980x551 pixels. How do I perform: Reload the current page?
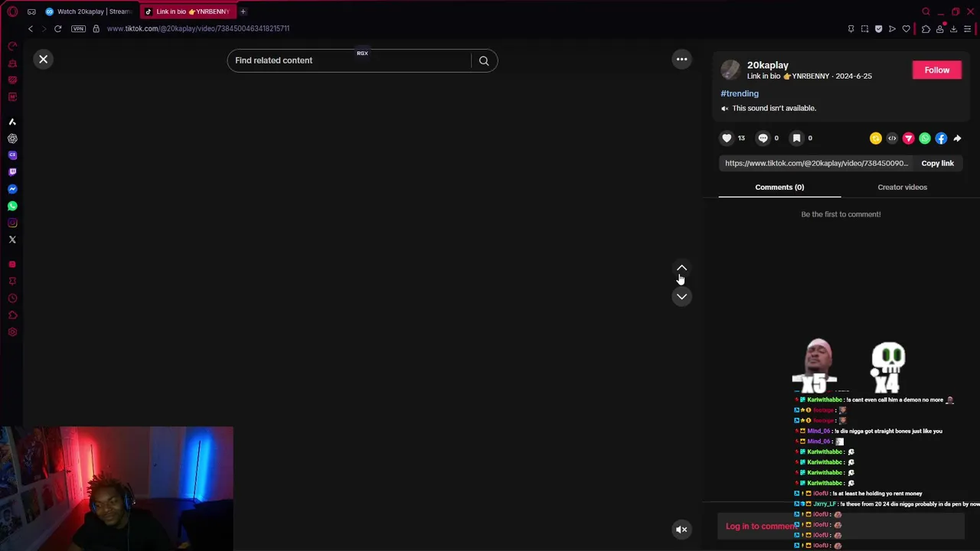[57, 28]
